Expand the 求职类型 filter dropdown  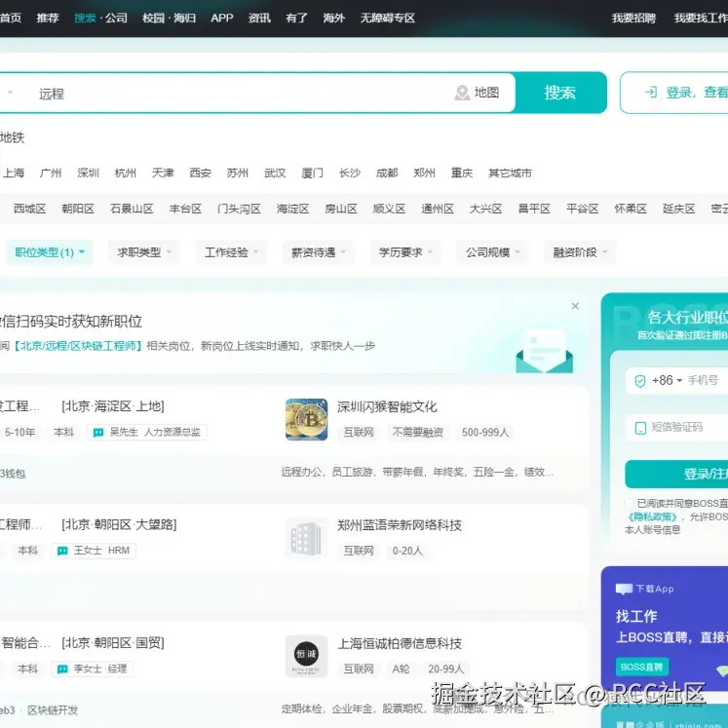144,252
